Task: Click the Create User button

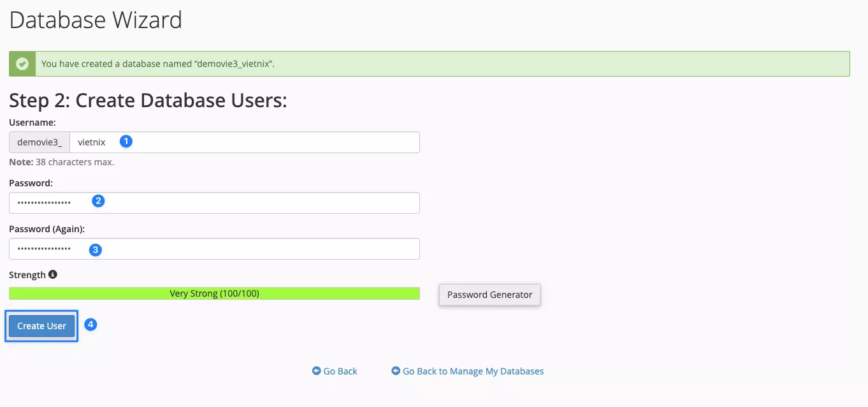Action: [x=41, y=325]
